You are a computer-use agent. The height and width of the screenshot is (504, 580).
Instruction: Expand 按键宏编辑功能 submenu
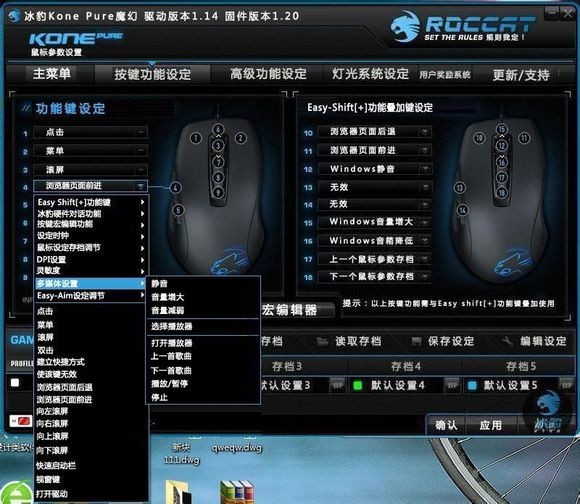(x=91, y=224)
